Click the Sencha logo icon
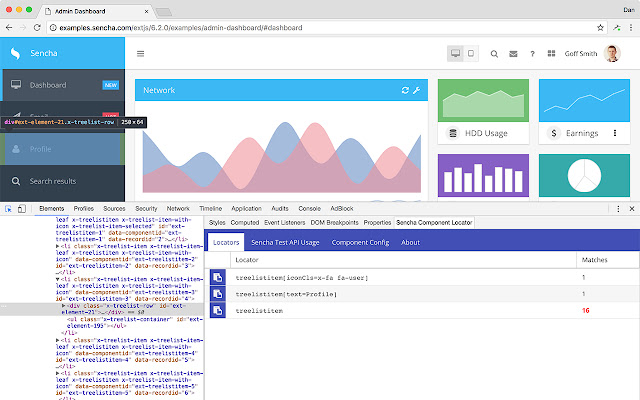The image size is (640, 400). point(15,53)
